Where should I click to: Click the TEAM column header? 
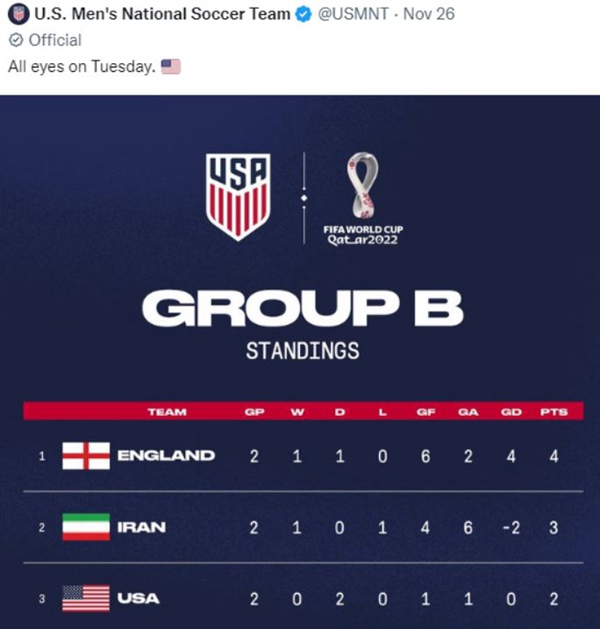[x=166, y=411]
